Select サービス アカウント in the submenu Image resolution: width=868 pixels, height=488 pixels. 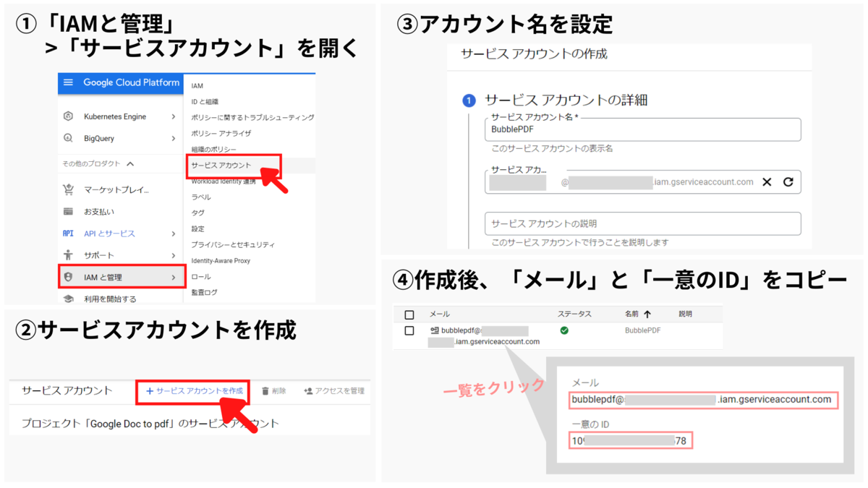click(x=221, y=166)
